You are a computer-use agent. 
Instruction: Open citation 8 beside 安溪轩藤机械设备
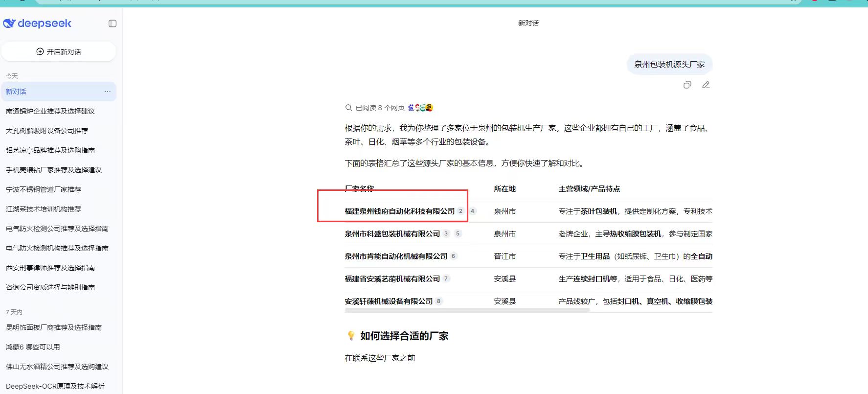click(x=438, y=301)
